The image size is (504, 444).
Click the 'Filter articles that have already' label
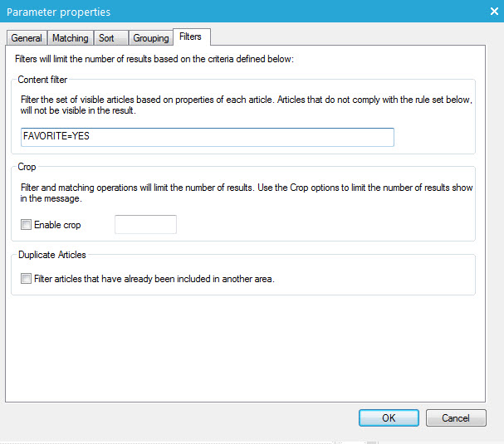(x=154, y=279)
